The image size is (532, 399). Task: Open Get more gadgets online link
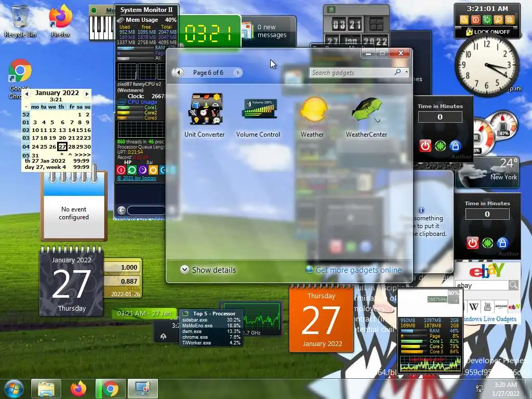(353, 270)
